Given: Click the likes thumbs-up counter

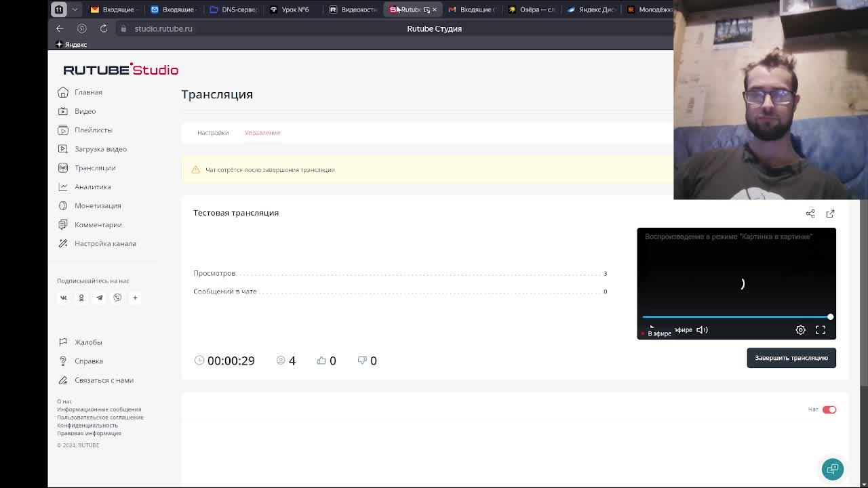Looking at the screenshot, I should (x=326, y=361).
